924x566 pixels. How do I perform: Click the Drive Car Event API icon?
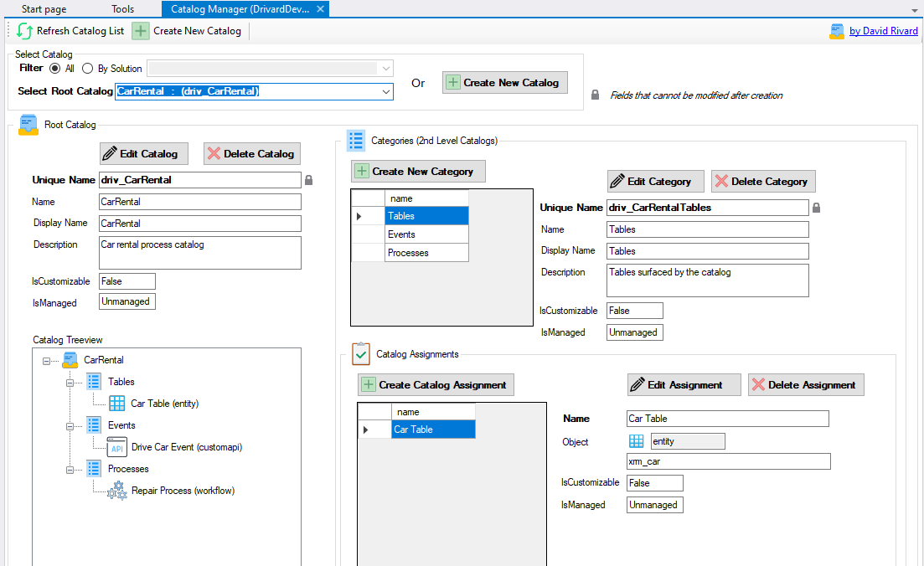(116, 447)
